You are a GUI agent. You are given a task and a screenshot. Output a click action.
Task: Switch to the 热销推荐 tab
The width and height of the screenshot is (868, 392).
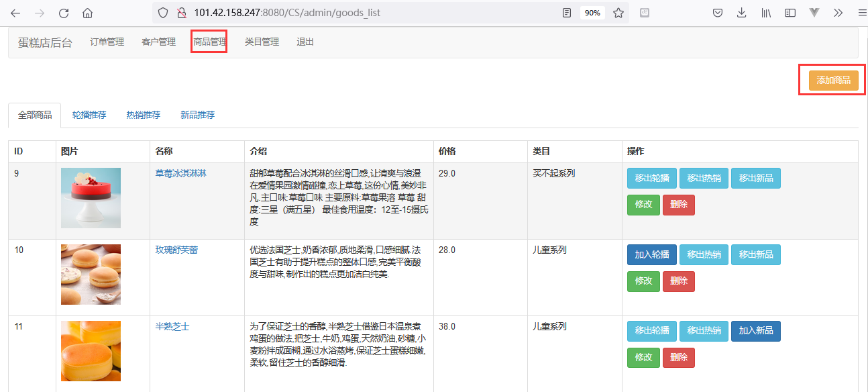click(144, 115)
